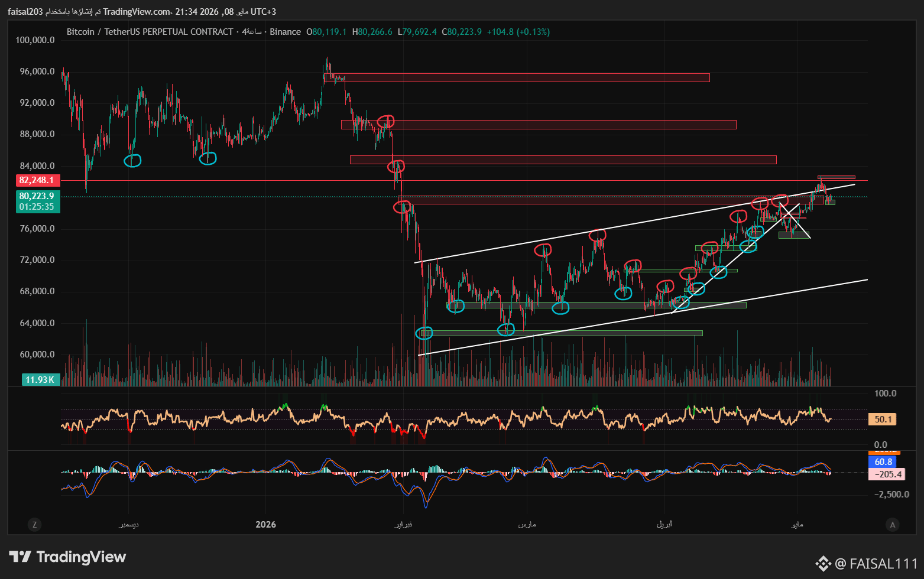
Task: Click the 11.93K volume label
Action: tap(40, 380)
